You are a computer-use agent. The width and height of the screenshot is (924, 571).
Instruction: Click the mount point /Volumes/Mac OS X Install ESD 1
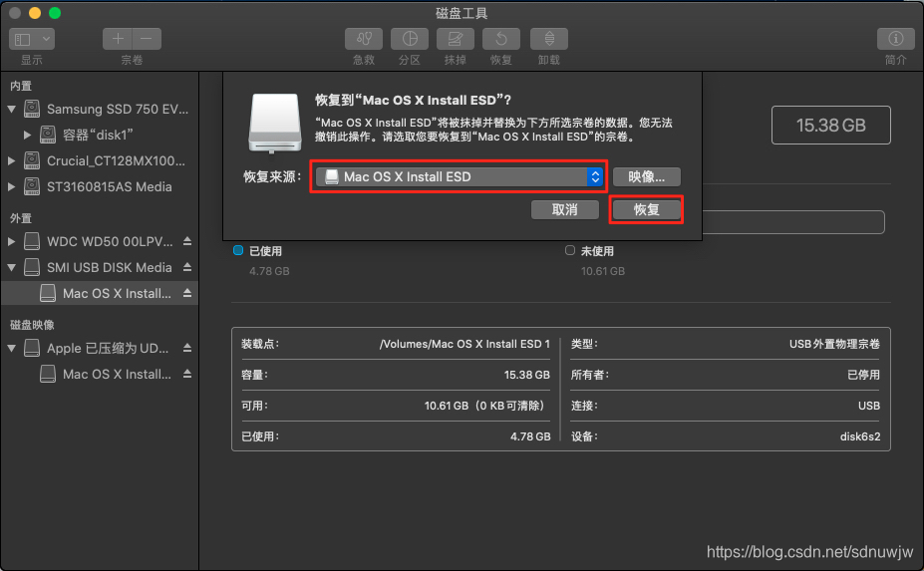[x=464, y=344]
